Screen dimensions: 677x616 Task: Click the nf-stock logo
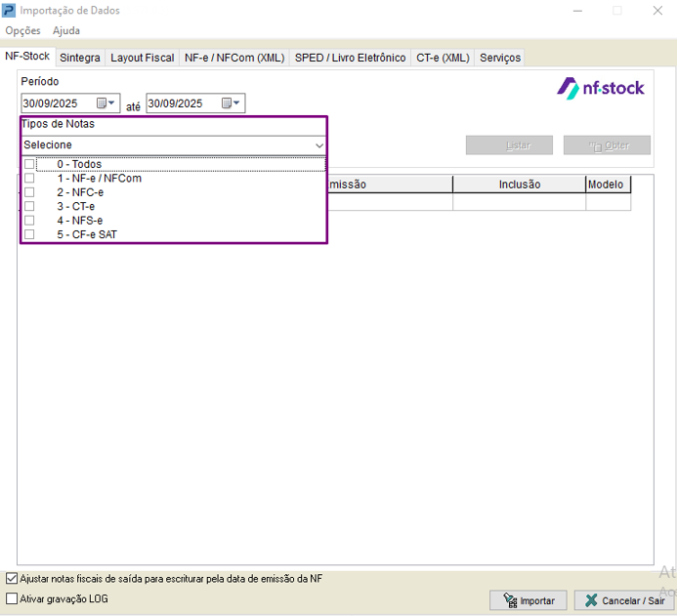click(x=600, y=88)
